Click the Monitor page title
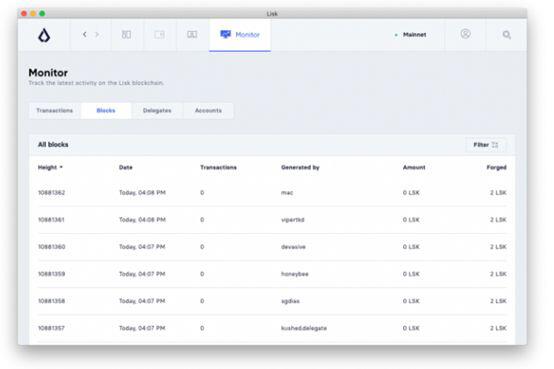This screenshot has width=554, height=369. pyautogui.click(x=48, y=72)
